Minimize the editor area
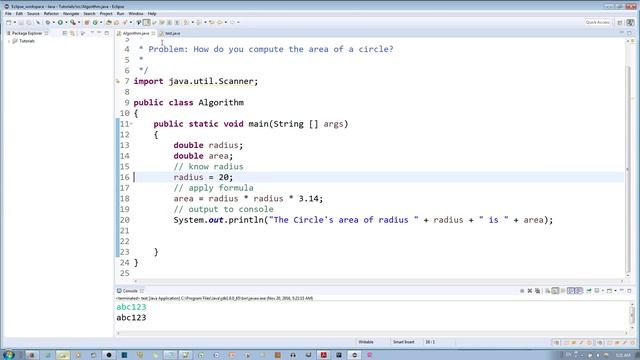Image resolution: width=640 pixels, height=360 pixels. (622, 33)
